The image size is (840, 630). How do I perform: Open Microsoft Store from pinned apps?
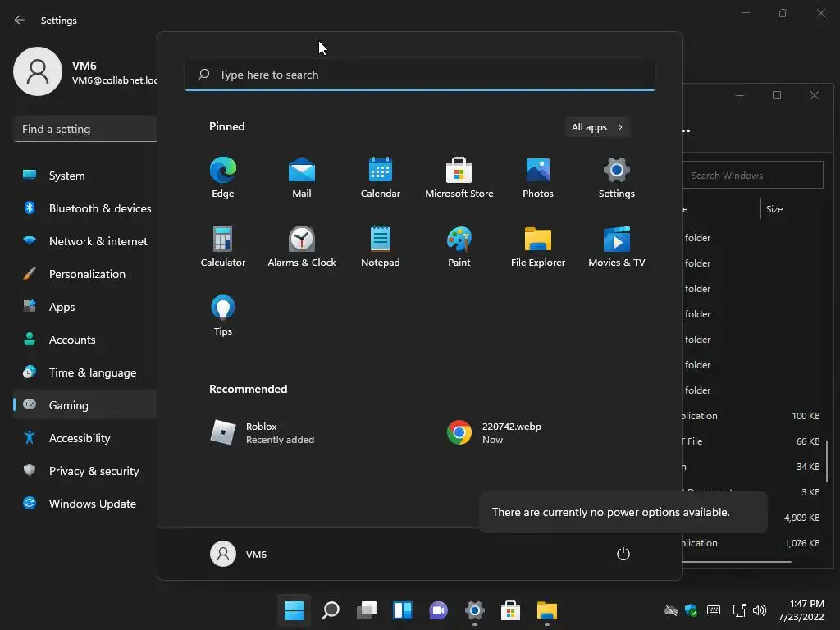tap(459, 177)
